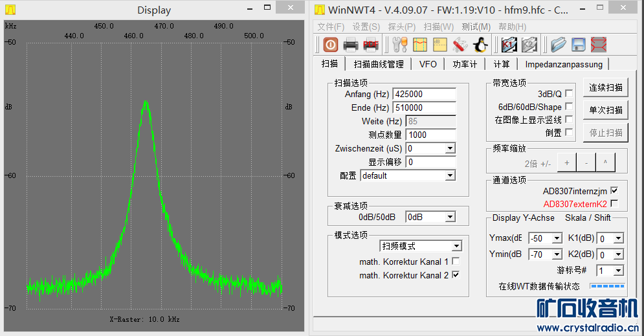Image resolution: width=644 pixels, height=336 pixels.
Task: Open the 配置 default profile dropdown
Action: click(x=450, y=175)
